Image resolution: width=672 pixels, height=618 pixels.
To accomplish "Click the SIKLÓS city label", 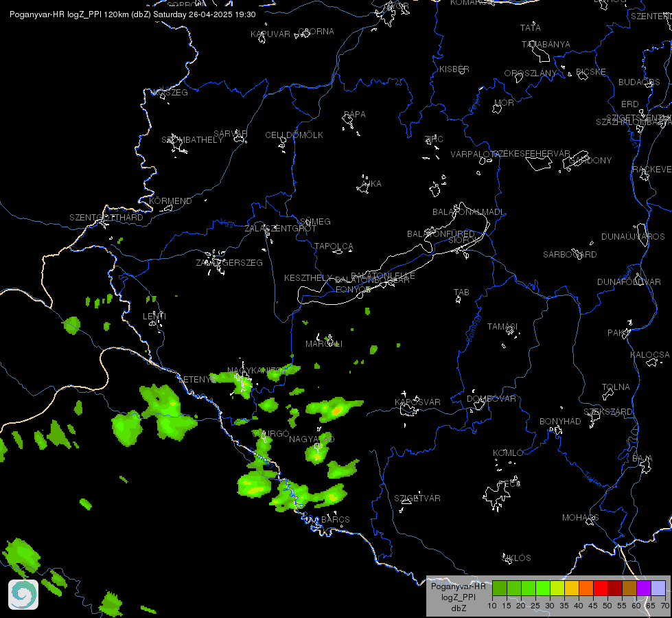I will [516, 558].
